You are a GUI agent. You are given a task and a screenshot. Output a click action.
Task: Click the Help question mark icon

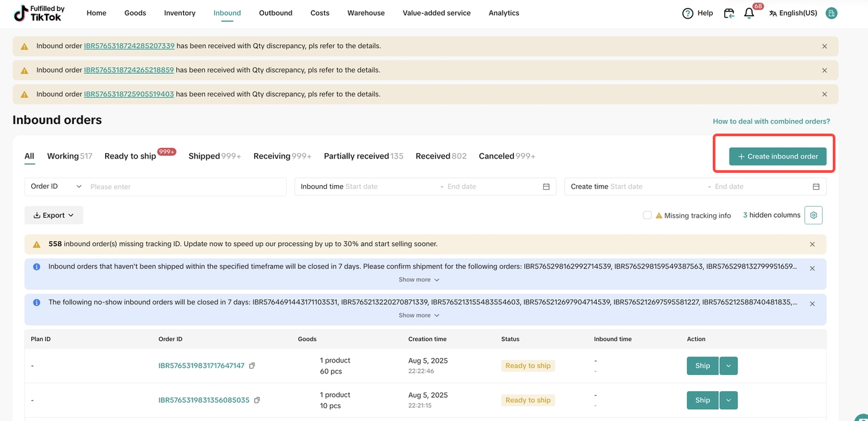[x=688, y=13]
